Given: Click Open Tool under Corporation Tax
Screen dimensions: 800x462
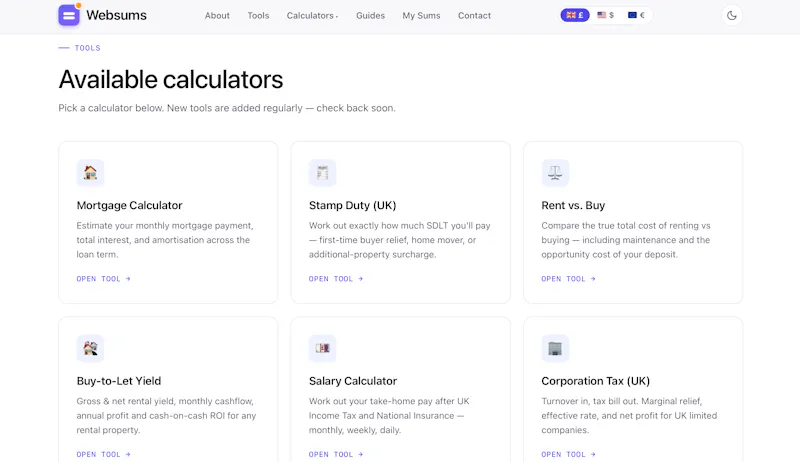Looking at the screenshot, I should point(568,454).
